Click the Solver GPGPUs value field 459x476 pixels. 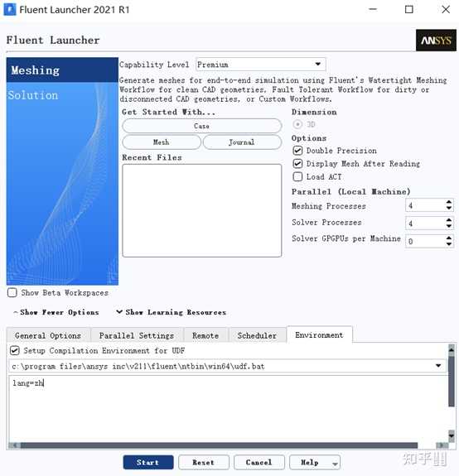425,242
